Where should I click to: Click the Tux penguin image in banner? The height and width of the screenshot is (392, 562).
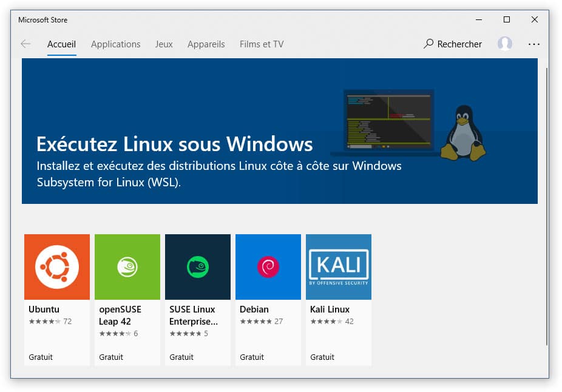tap(464, 133)
